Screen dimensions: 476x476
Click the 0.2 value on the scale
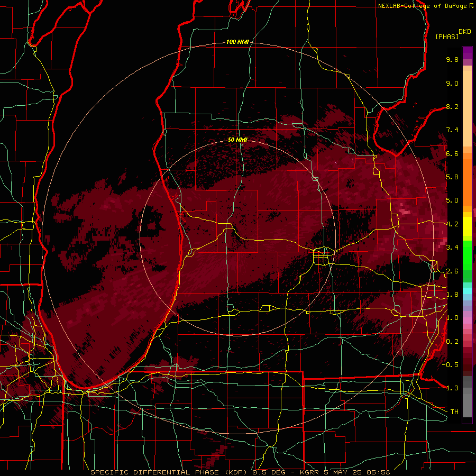coord(452,342)
